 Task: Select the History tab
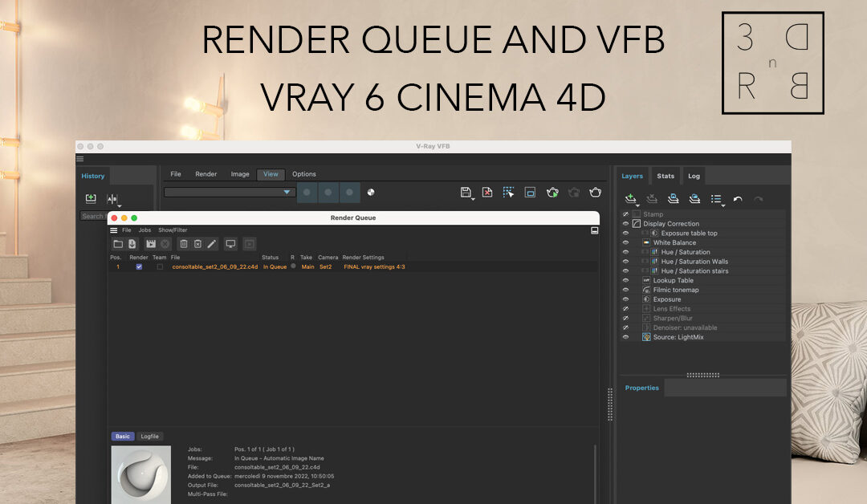[x=93, y=176]
